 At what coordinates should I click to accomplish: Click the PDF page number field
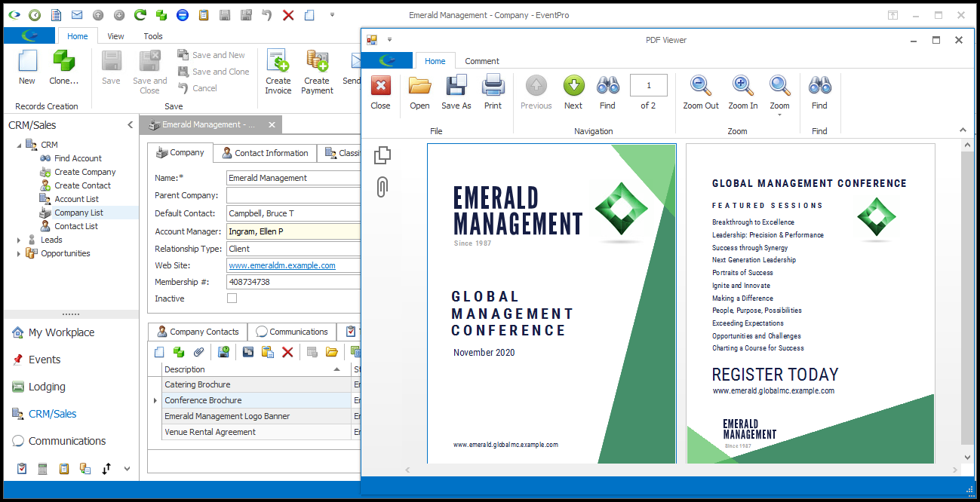[649, 85]
